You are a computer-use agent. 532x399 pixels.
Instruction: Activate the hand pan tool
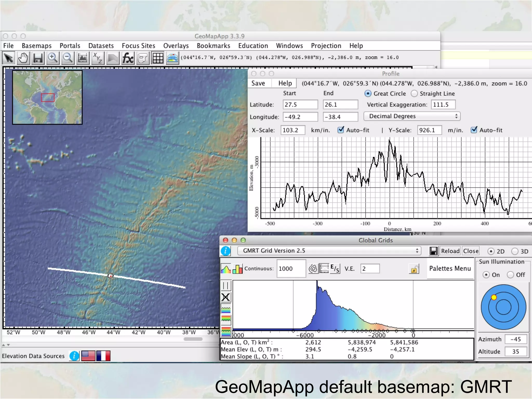coord(23,58)
